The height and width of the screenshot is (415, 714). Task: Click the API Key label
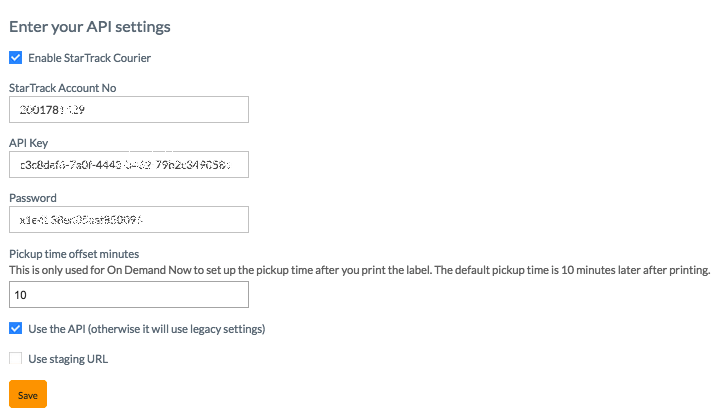tap(28, 143)
